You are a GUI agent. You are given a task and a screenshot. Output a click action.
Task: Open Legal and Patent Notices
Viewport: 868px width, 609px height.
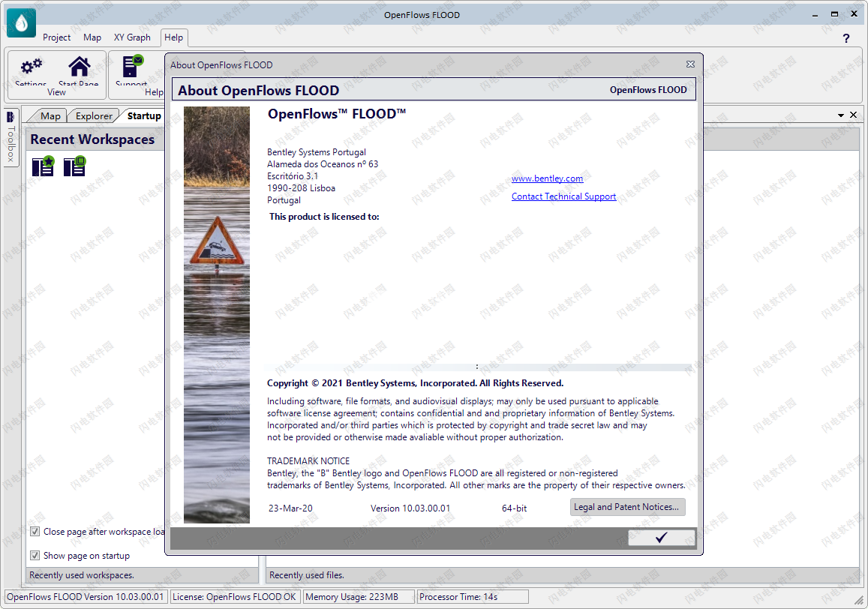[627, 507]
